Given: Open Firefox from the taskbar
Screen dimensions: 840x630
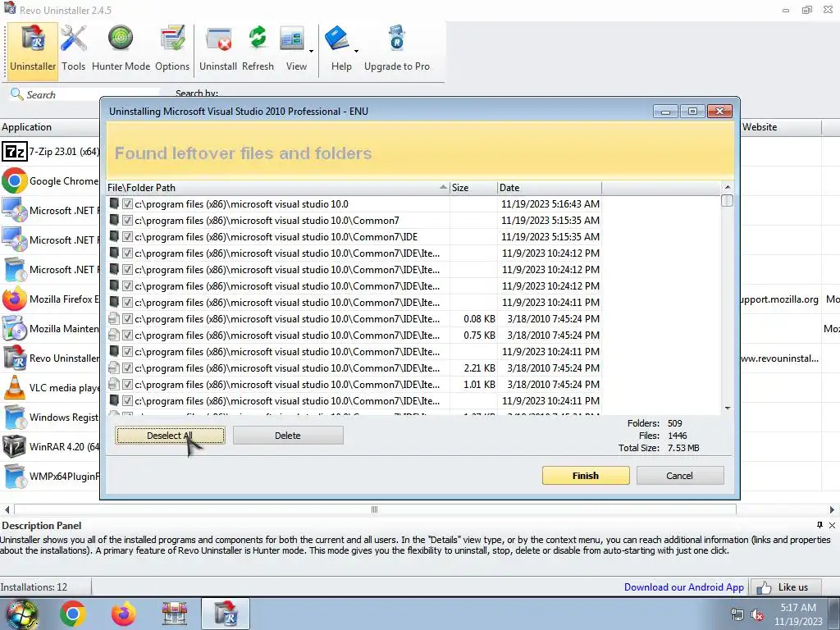Looking at the screenshot, I should coord(123,614).
